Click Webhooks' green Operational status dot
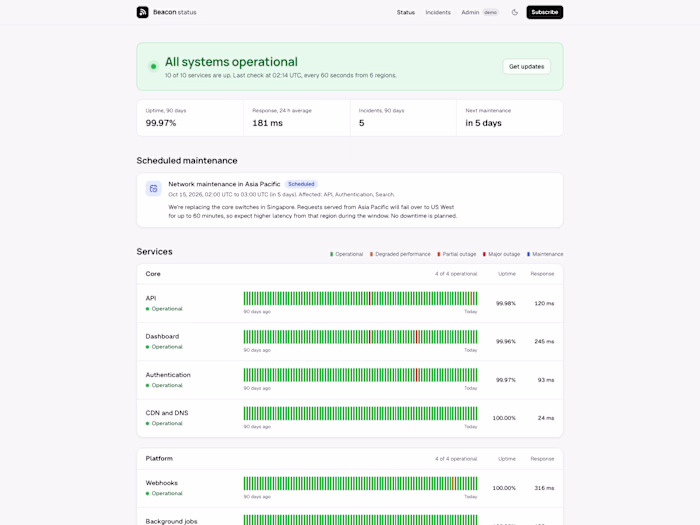The height and width of the screenshot is (525, 700). (147, 493)
